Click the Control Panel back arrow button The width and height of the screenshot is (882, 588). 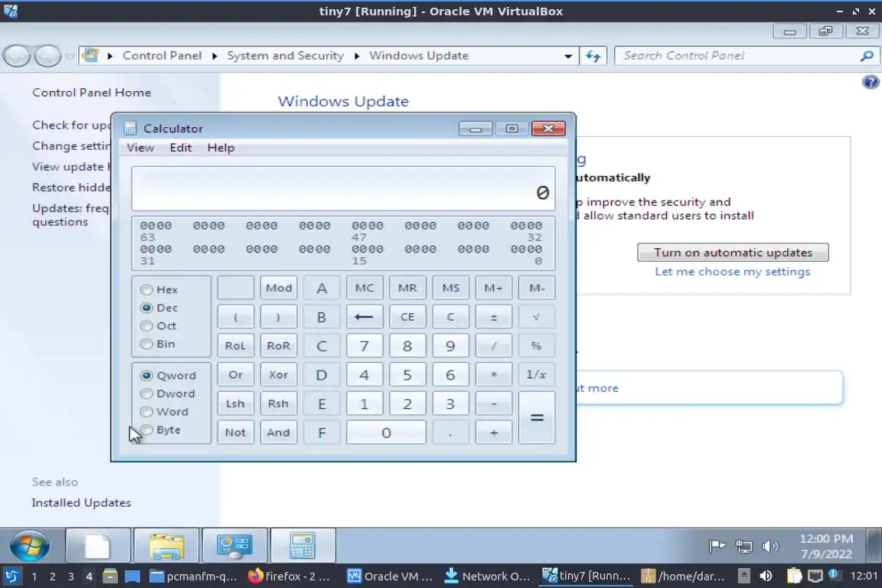(17, 56)
